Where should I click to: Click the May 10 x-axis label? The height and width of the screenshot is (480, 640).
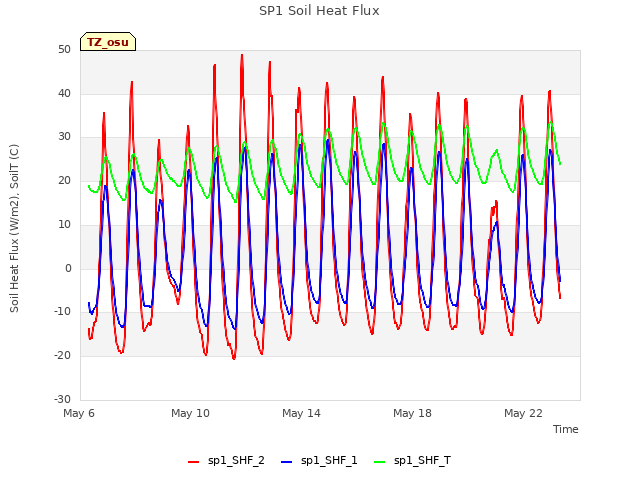[190, 413]
